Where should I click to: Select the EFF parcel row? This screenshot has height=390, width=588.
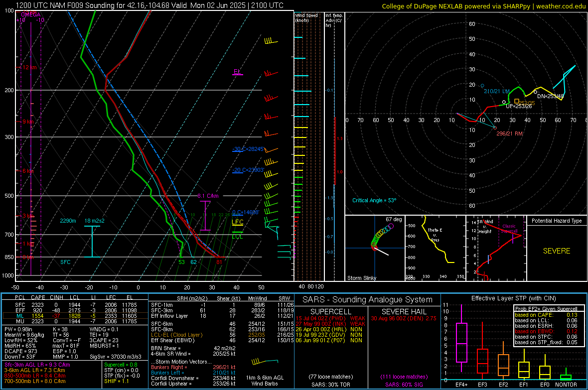pos(75,310)
